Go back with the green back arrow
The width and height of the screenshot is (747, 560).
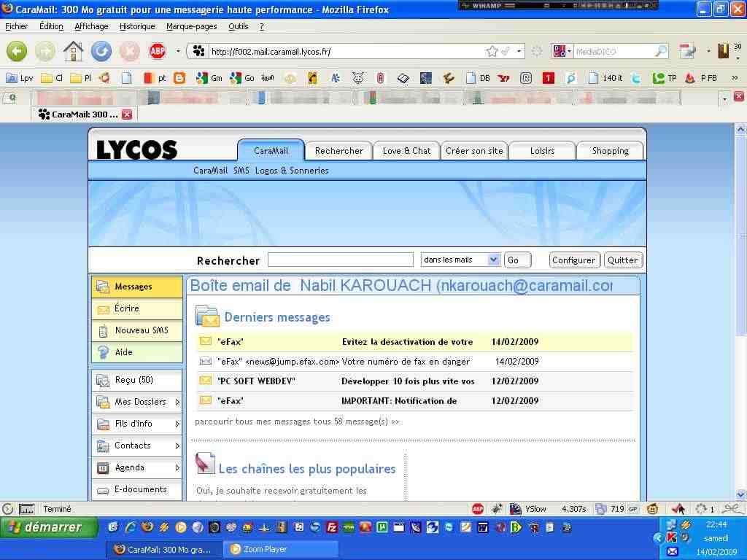click(x=17, y=51)
